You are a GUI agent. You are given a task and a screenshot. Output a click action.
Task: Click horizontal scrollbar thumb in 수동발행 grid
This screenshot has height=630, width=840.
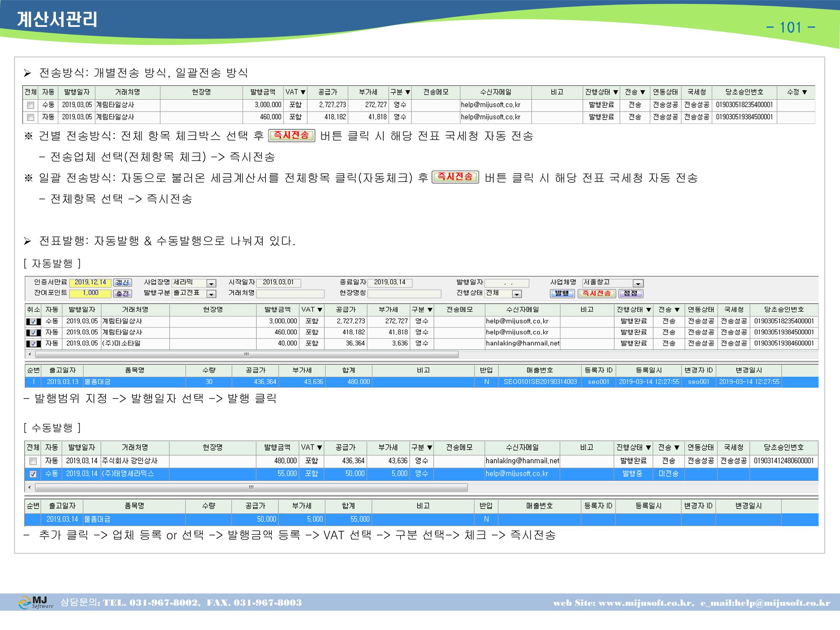pyautogui.click(x=251, y=488)
